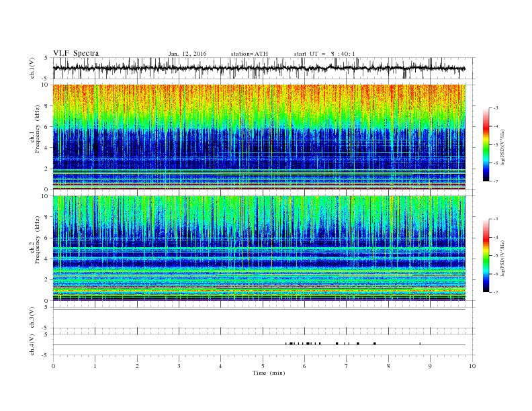This screenshot has height=411, width=532.
Task: Click the isolated ch.4 pulse near minute 8.75
Action: pyautogui.click(x=420, y=344)
